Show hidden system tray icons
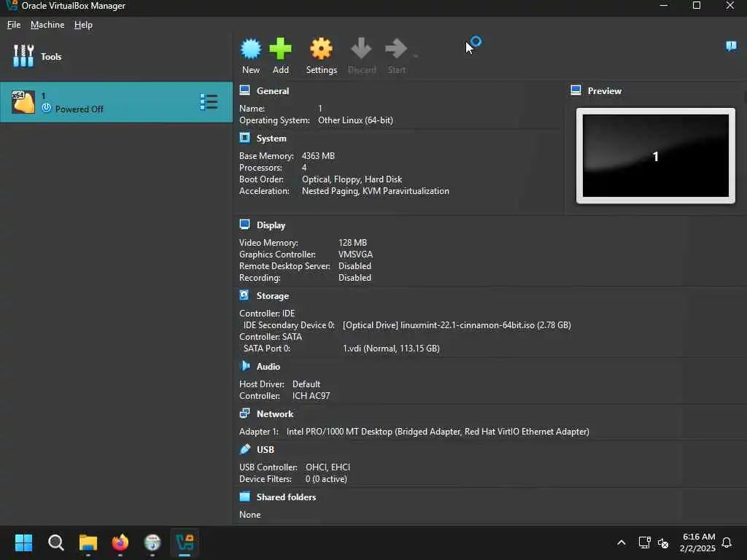 point(622,542)
